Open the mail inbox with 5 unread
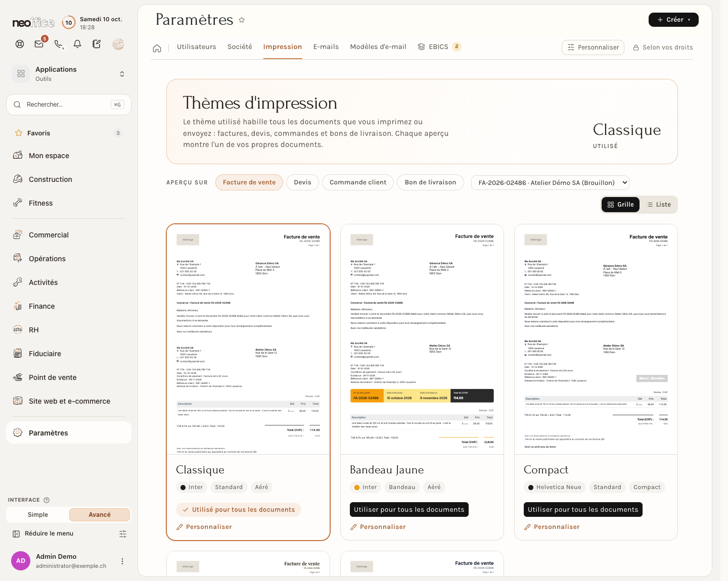728x581 pixels. pyautogui.click(x=39, y=43)
